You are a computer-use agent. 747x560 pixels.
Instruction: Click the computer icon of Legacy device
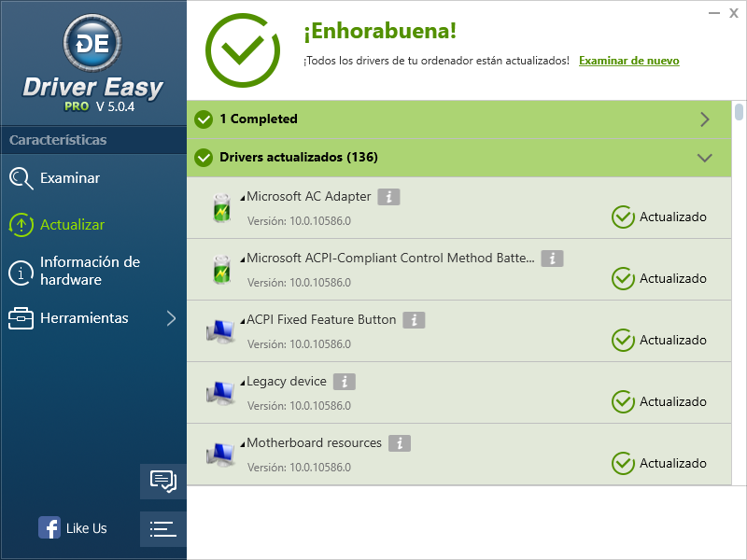(x=220, y=393)
